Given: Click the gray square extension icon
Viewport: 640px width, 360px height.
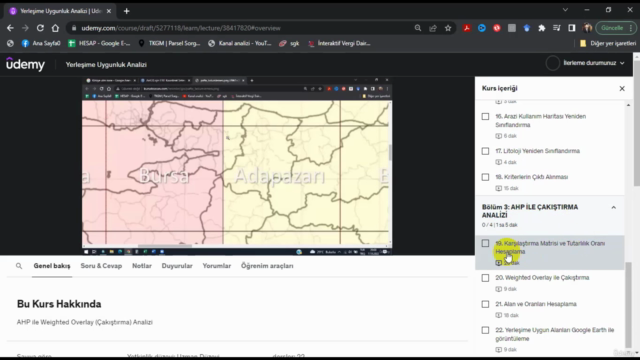Looking at the screenshot, I should 512,28.
